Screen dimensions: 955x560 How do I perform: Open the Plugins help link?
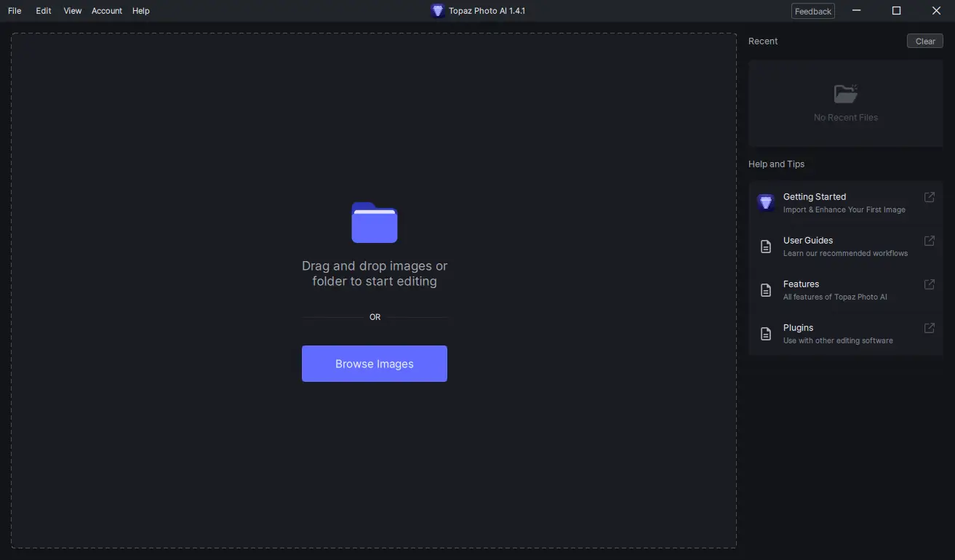[846, 334]
